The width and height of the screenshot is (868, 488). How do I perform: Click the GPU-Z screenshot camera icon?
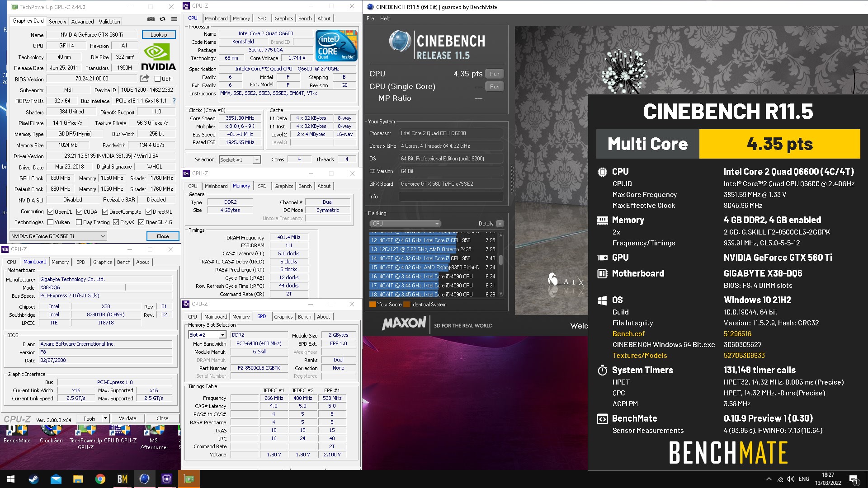(x=151, y=19)
